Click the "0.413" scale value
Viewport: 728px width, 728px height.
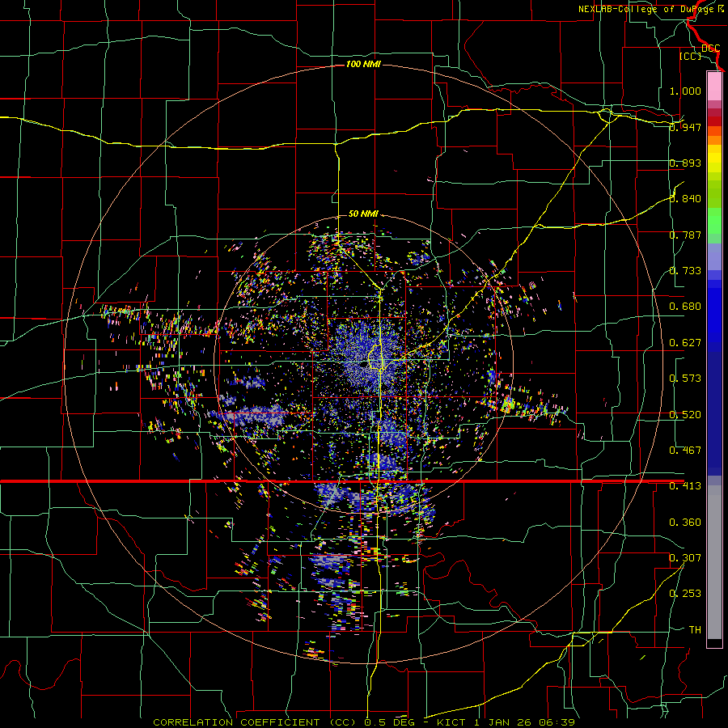(685, 486)
